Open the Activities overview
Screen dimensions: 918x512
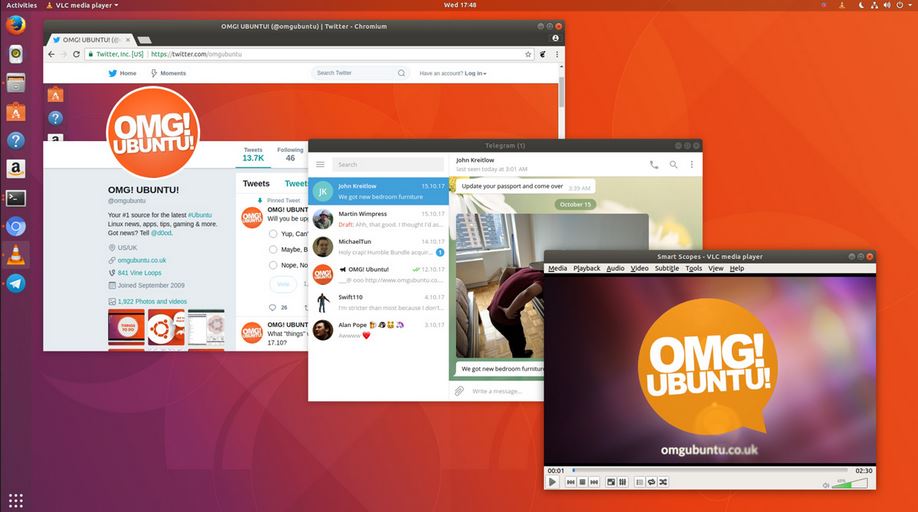[x=21, y=5]
